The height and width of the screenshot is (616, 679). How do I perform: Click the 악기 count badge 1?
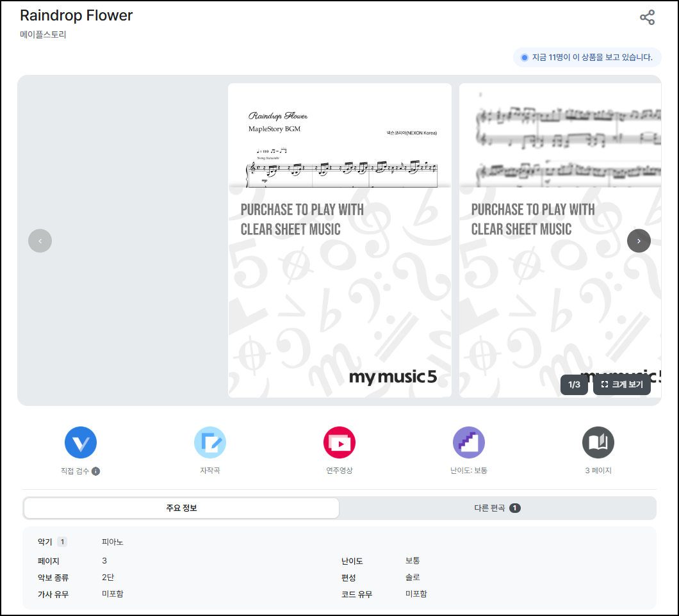click(62, 542)
